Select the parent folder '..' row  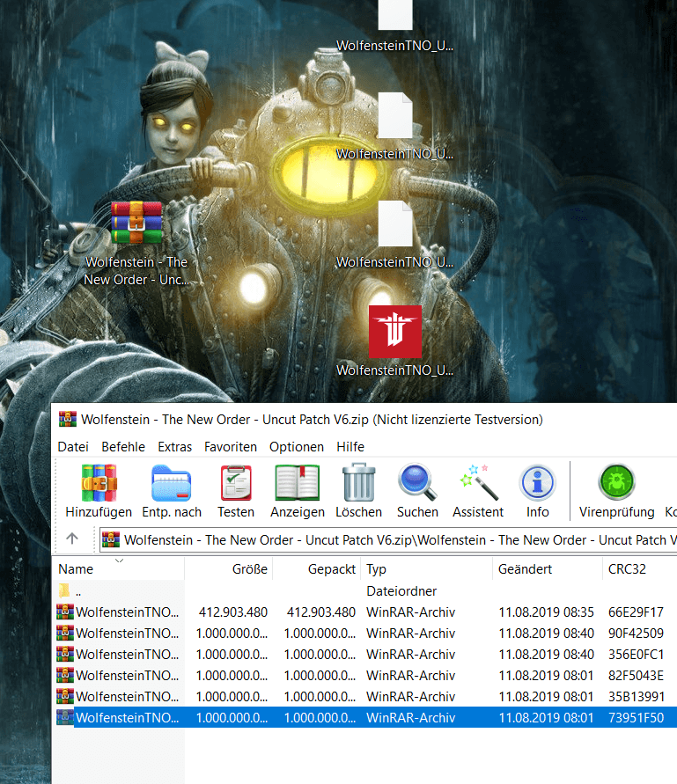pos(364,591)
